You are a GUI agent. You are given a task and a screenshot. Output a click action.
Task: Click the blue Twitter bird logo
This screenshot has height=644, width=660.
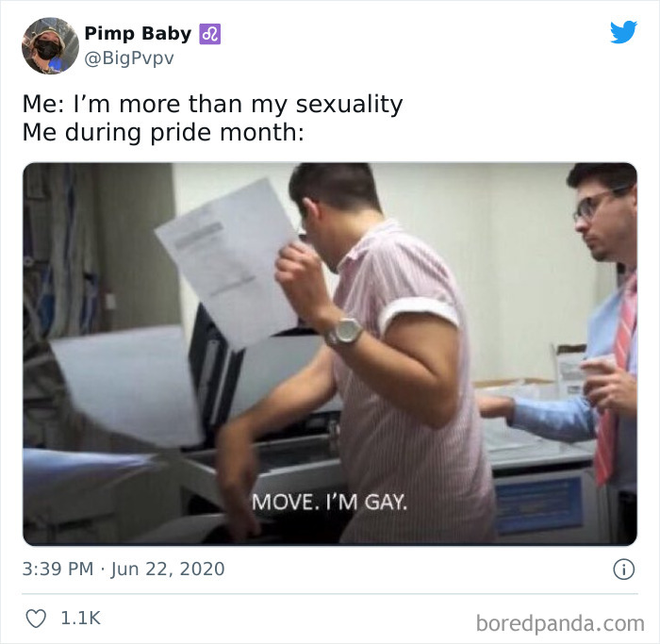pyautogui.click(x=623, y=32)
